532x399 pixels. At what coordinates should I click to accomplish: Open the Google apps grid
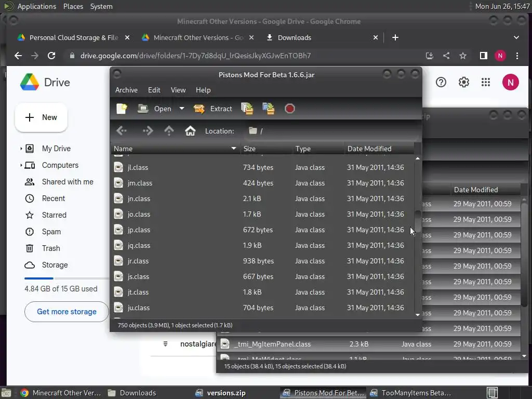[x=486, y=82]
